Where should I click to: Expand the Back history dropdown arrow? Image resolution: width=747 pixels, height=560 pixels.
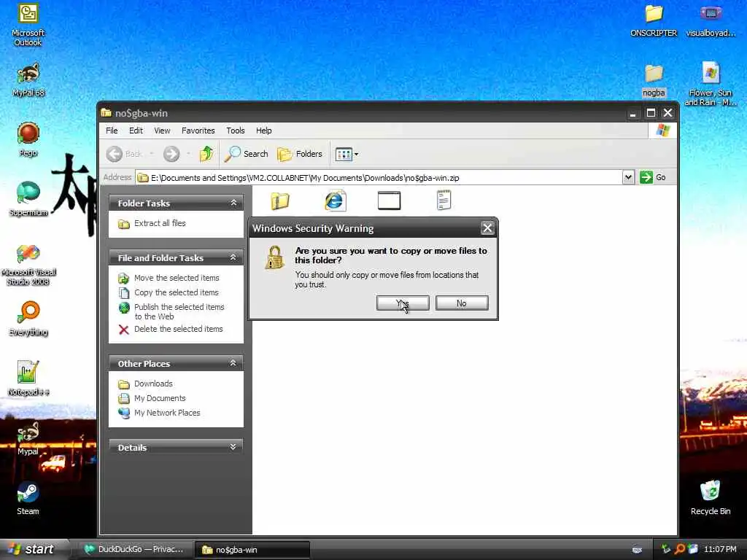pos(152,154)
